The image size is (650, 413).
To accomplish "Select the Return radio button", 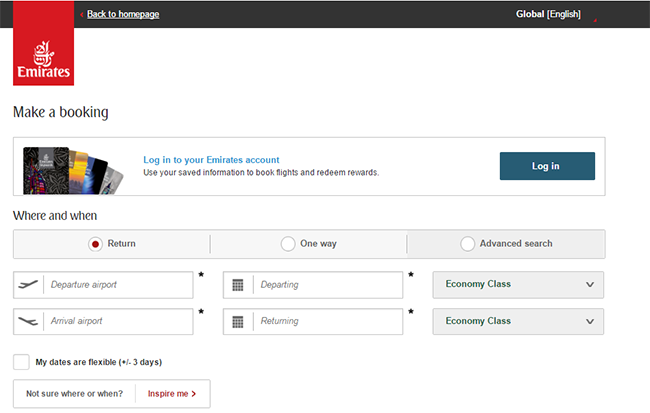I will (x=95, y=244).
